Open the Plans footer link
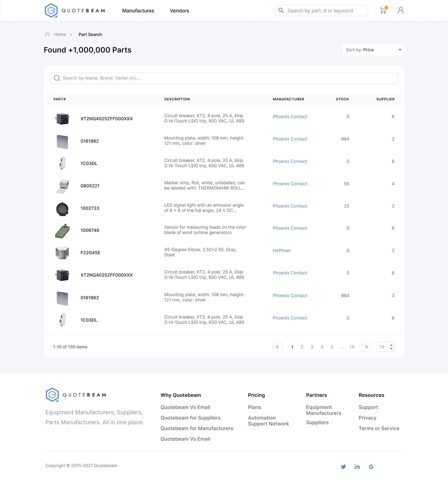448x482 pixels. pyautogui.click(x=254, y=407)
